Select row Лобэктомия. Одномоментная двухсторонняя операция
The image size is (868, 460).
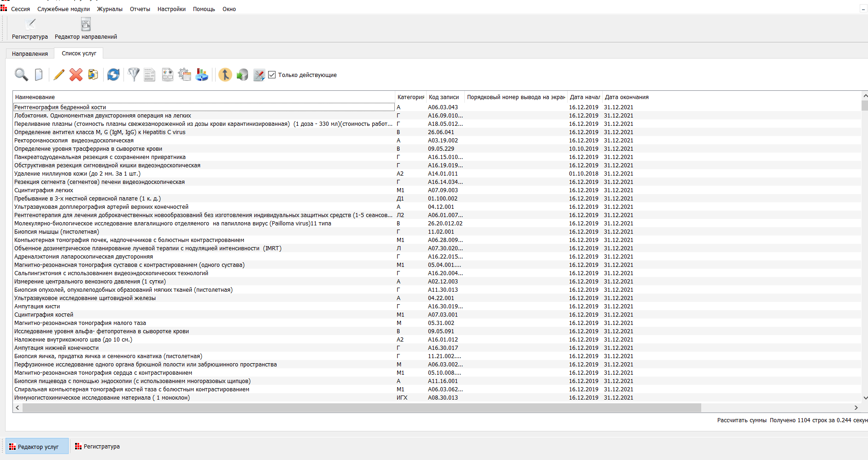(x=437, y=115)
